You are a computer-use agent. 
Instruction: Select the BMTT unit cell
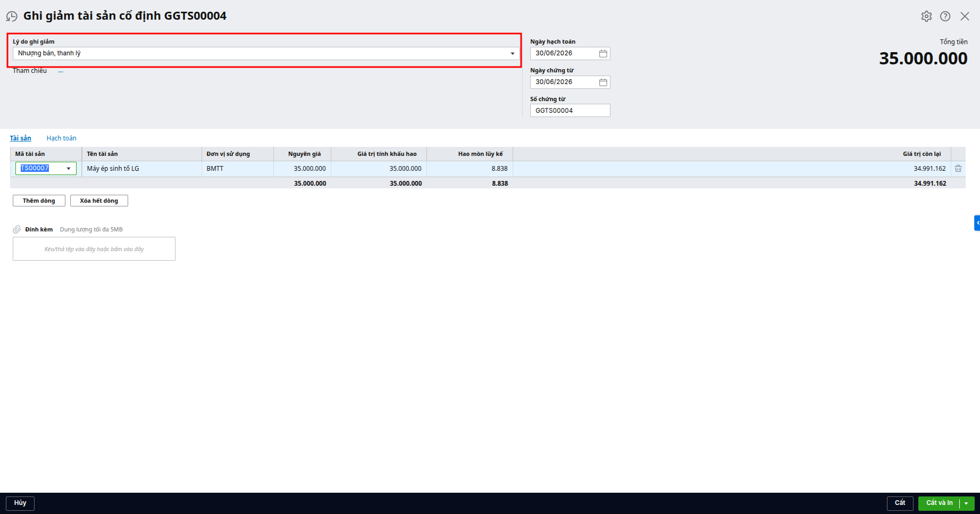pos(237,169)
